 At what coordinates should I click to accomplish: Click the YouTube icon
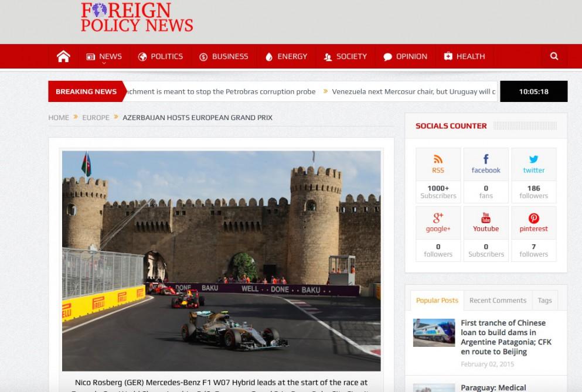tap(486, 218)
